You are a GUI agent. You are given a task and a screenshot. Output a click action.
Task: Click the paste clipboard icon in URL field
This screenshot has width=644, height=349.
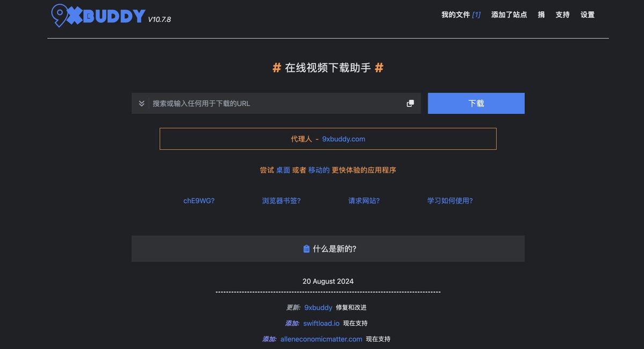coord(410,103)
